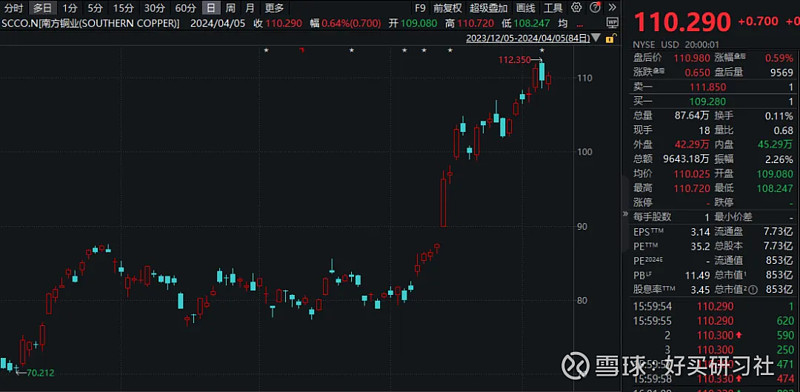Image resolution: width=800 pixels, height=392 pixels.
Task: Click the 盘后价 110.980 value
Action: click(692, 58)
